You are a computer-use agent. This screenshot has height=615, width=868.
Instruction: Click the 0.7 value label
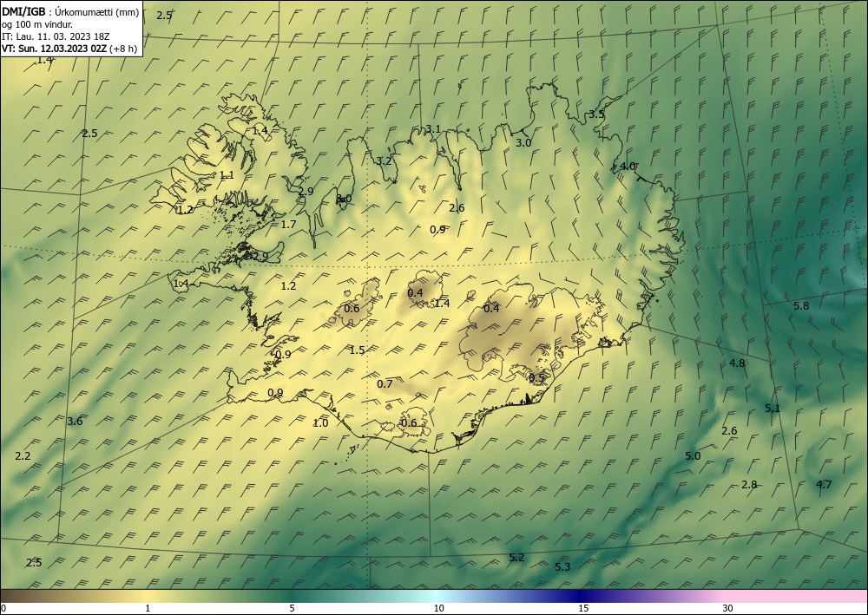(385, 383)
